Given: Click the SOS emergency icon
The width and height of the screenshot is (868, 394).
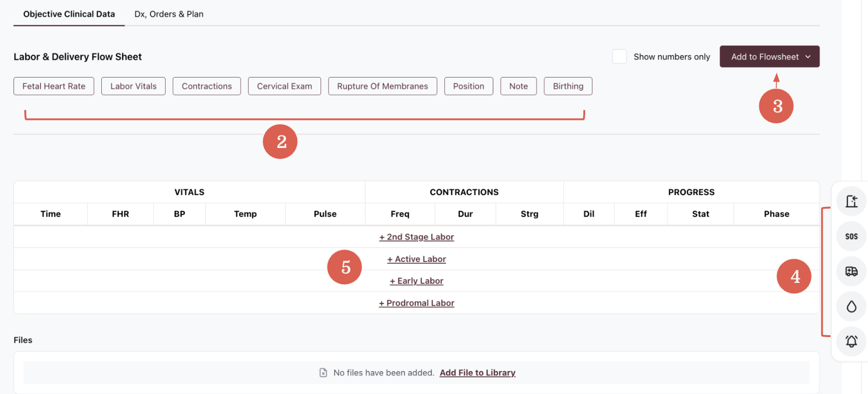Looking at the screenshot, I should click(x=851, y=236).
